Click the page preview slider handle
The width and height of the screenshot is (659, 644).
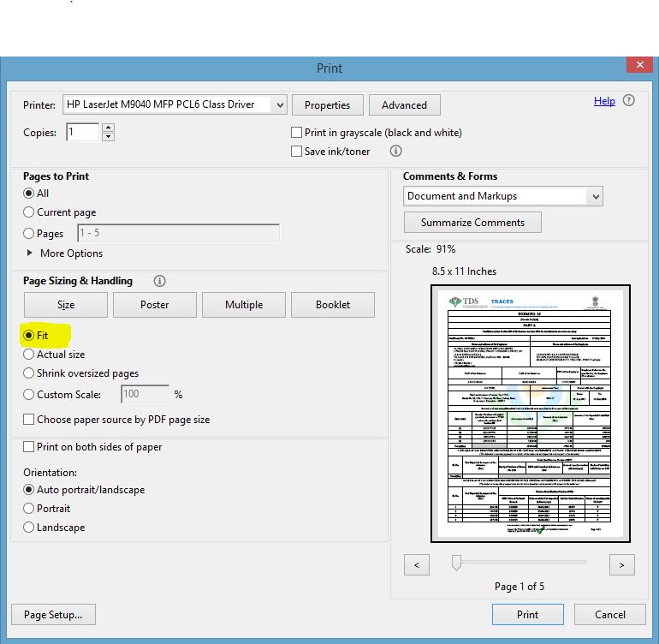456,563
